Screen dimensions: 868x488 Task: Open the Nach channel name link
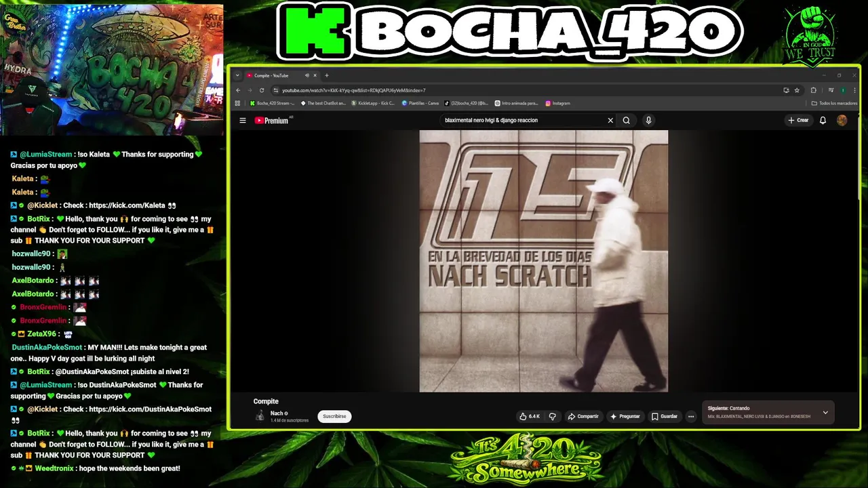(277, 413)
